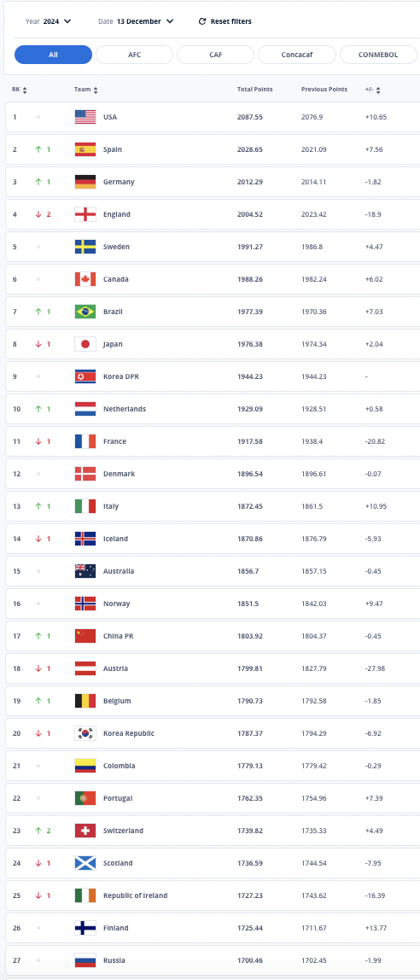Open the Year 2024 dropdown
This screenshot has height=980, width=420.
click(x=49, y=21)
